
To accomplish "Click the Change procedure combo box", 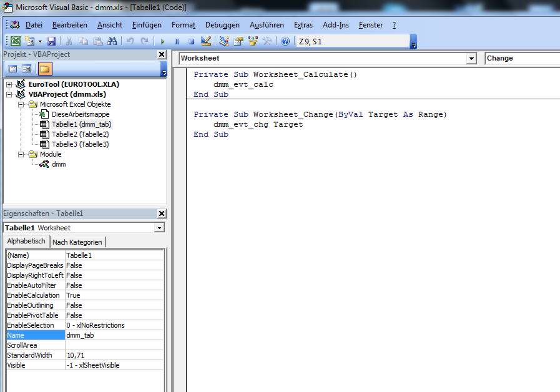I will (x=522, y=58).
